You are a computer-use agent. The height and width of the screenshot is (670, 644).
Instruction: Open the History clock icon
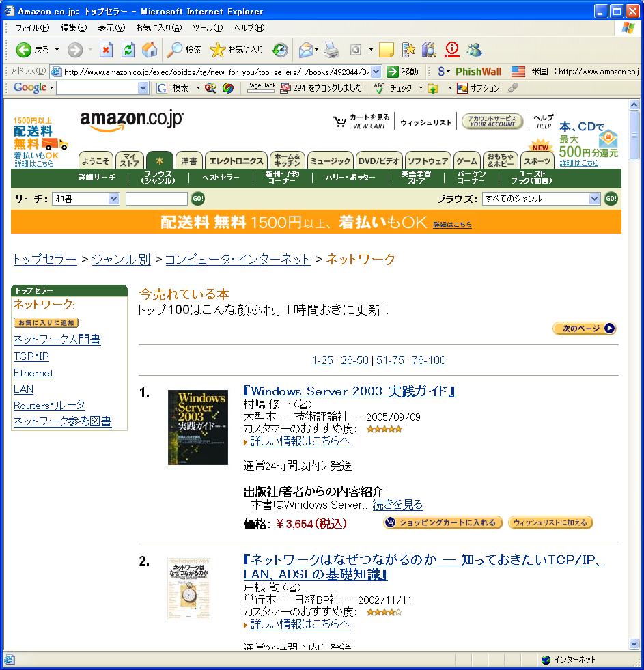pos(280,50)
